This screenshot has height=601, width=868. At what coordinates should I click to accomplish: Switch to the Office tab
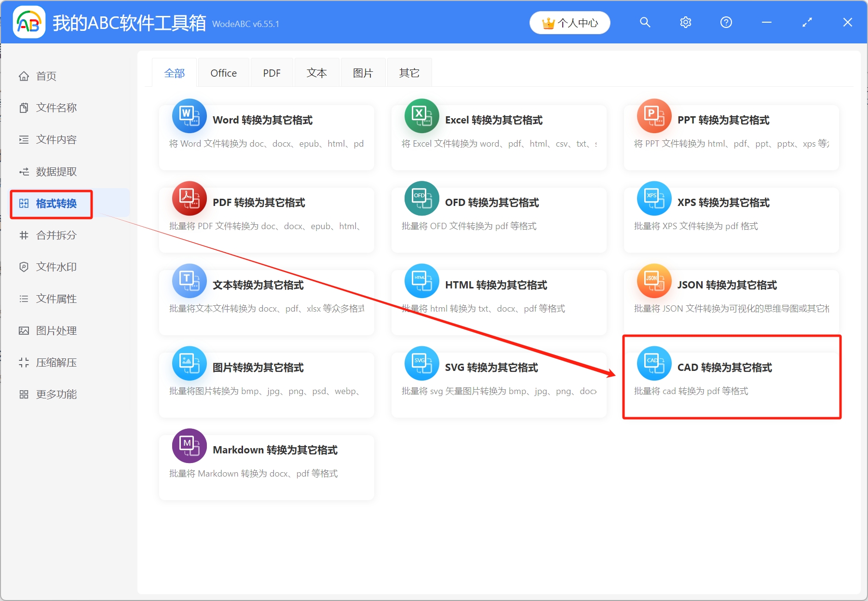[x=223, y=72]
